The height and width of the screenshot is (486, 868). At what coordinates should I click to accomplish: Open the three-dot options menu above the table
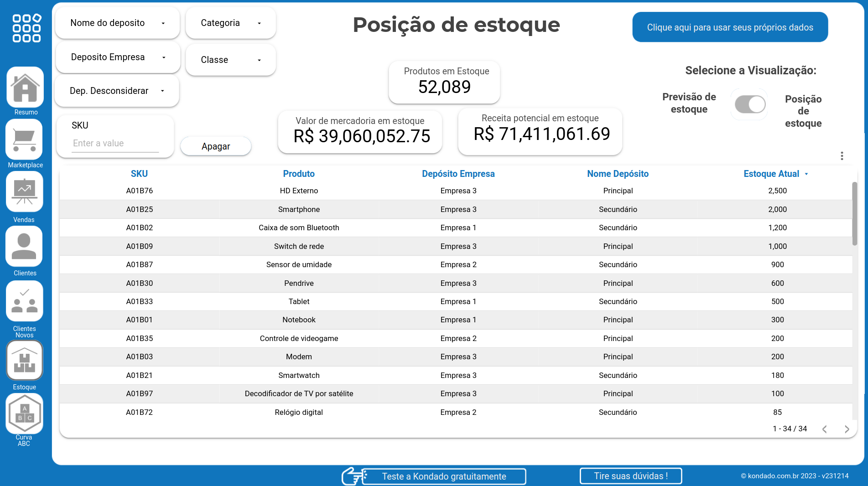(x=842, y=155)
